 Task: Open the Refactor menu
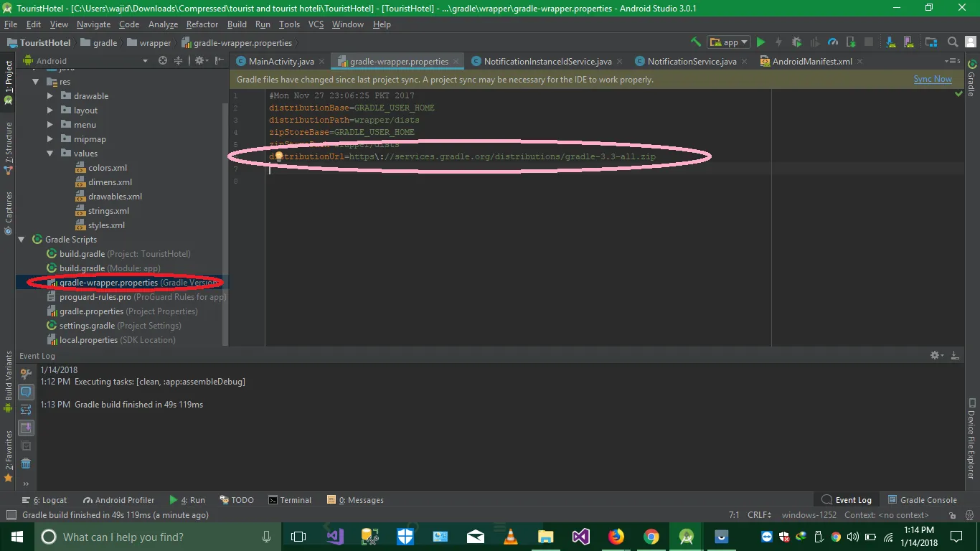click(202, 24)
